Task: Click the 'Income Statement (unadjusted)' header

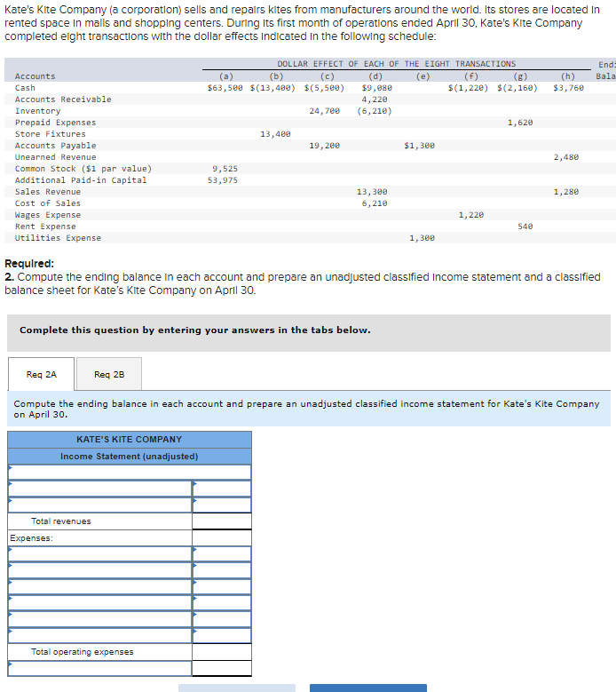Action: pyautogui.click(x=130, y=457)
